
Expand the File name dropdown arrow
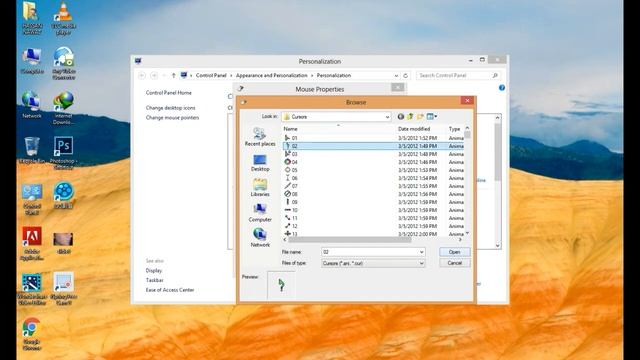[421, 252]
